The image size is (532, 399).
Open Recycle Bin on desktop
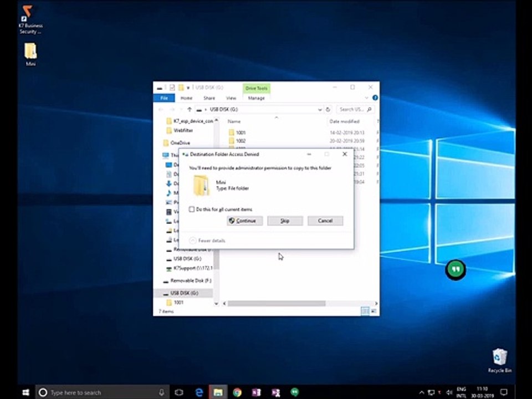click(499, 361)
